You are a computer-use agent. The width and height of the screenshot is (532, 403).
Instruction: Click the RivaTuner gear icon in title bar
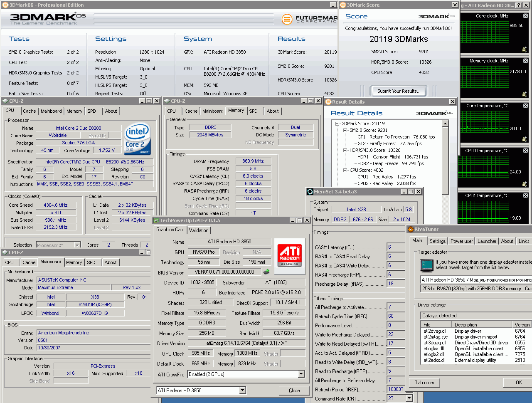click(411, 229)
